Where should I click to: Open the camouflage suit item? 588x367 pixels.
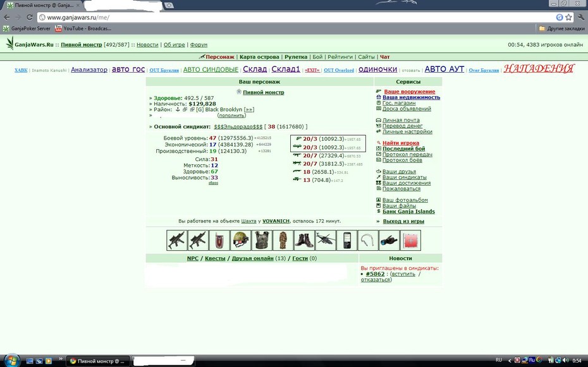coord(283,241)
